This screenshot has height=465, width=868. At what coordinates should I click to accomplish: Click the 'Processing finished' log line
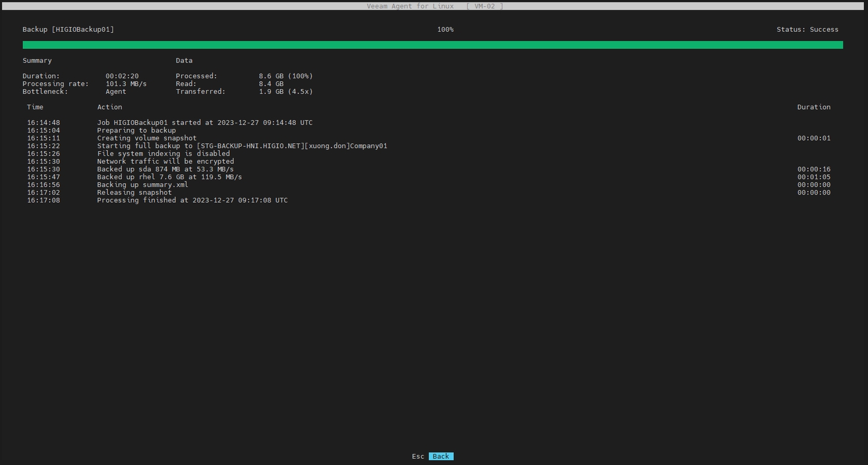pos(192,201)
